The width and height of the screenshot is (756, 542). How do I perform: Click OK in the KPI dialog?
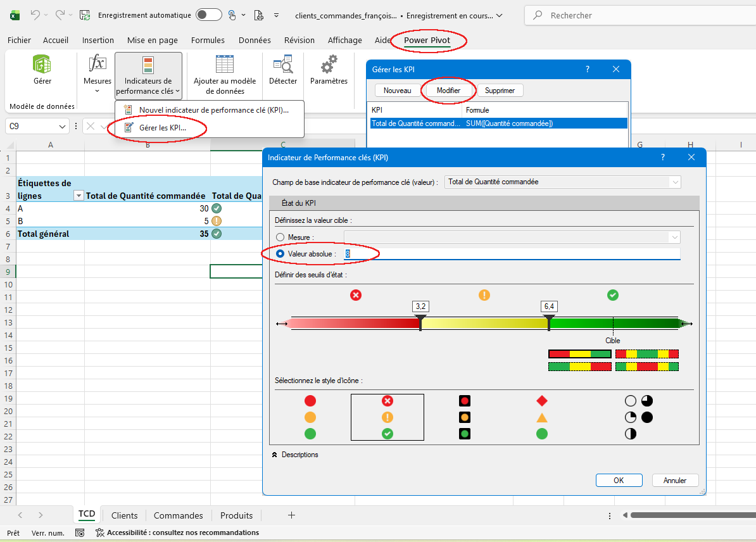tap(619, 481)
